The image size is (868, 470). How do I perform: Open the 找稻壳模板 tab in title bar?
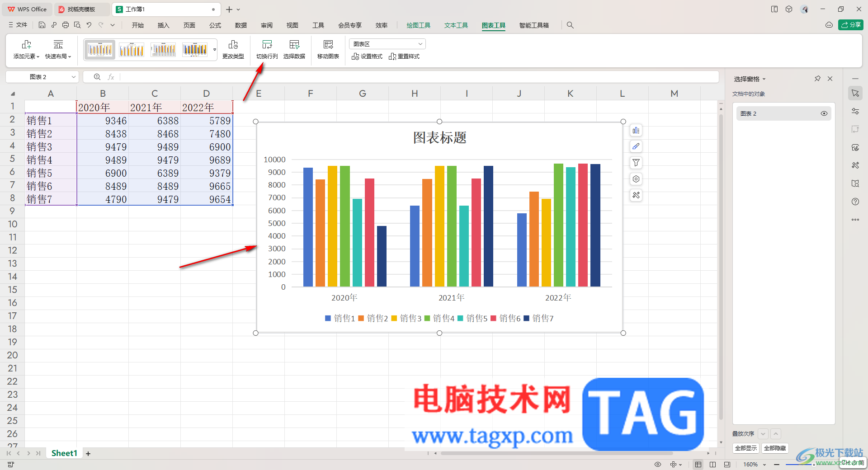[81, 9]
